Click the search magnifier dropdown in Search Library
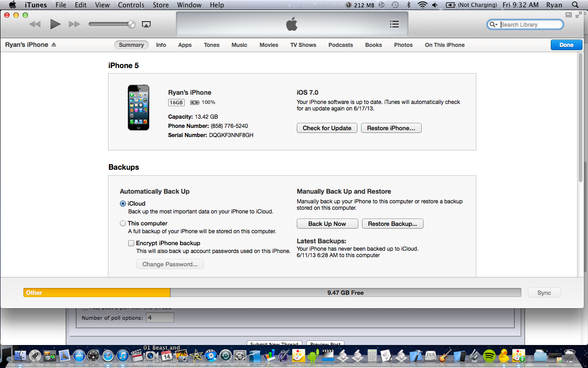 [494, 24]
